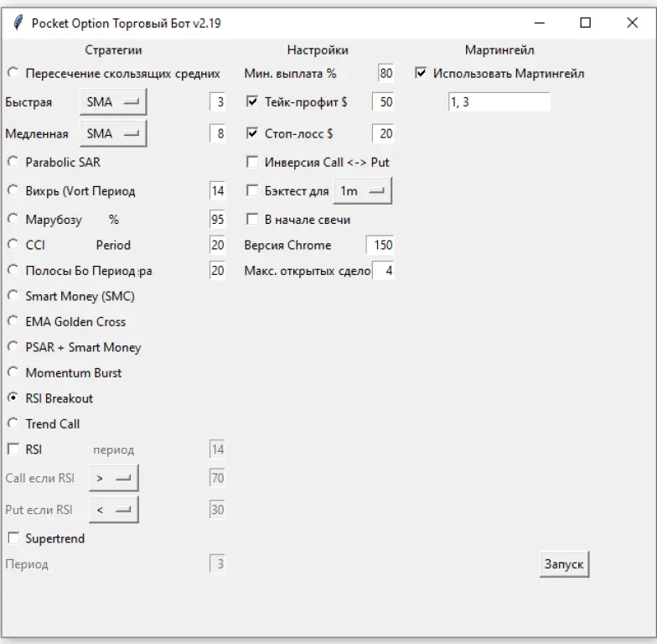
Task: Open the Call если RSI operator dropdown
Action: point(114,478)
